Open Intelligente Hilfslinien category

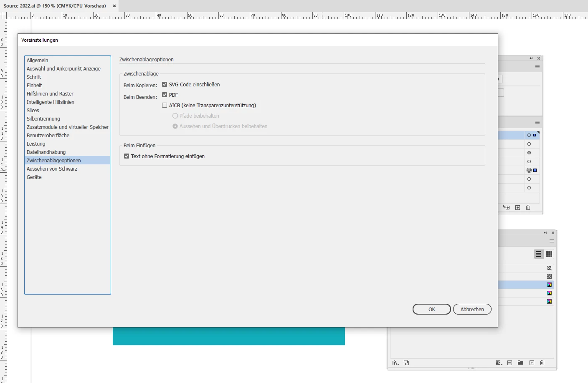[x=68, y=102]
